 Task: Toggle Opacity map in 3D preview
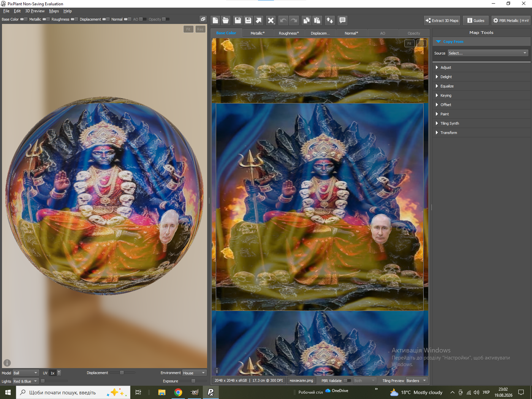pos(166,19)
